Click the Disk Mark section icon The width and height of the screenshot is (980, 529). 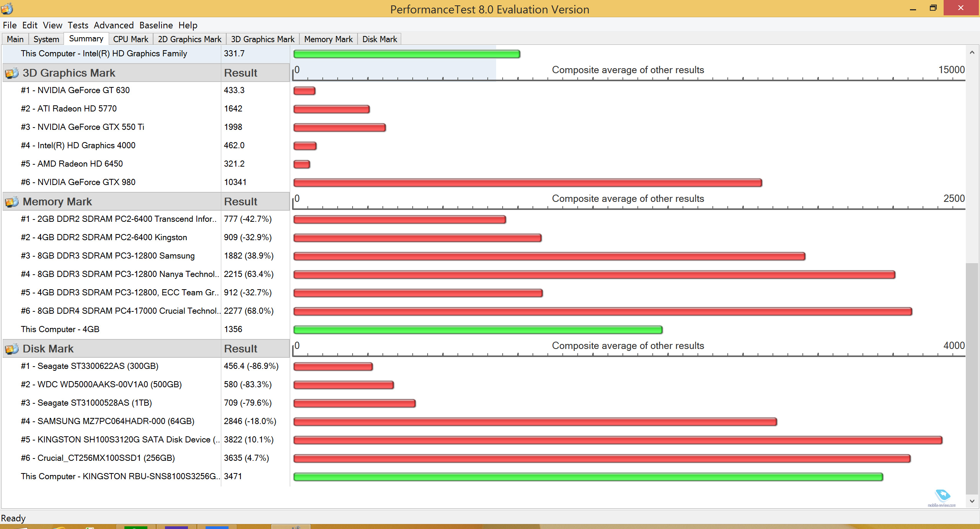12,349
